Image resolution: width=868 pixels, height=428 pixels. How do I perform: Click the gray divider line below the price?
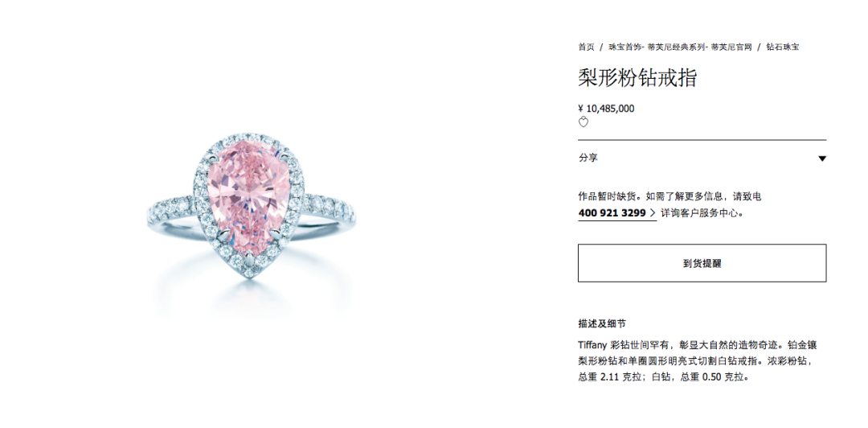(702, 140)
